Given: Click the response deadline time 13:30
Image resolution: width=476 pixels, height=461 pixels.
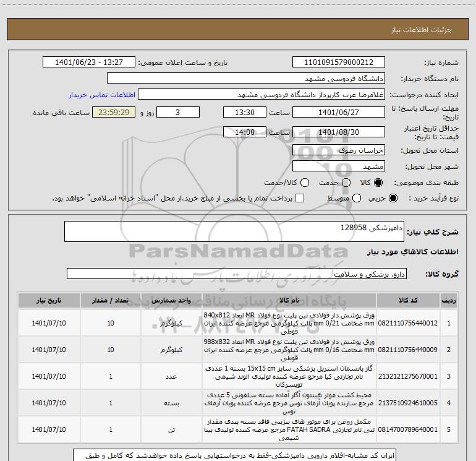Looking at the screenshot, I should (x=245, y=113).
